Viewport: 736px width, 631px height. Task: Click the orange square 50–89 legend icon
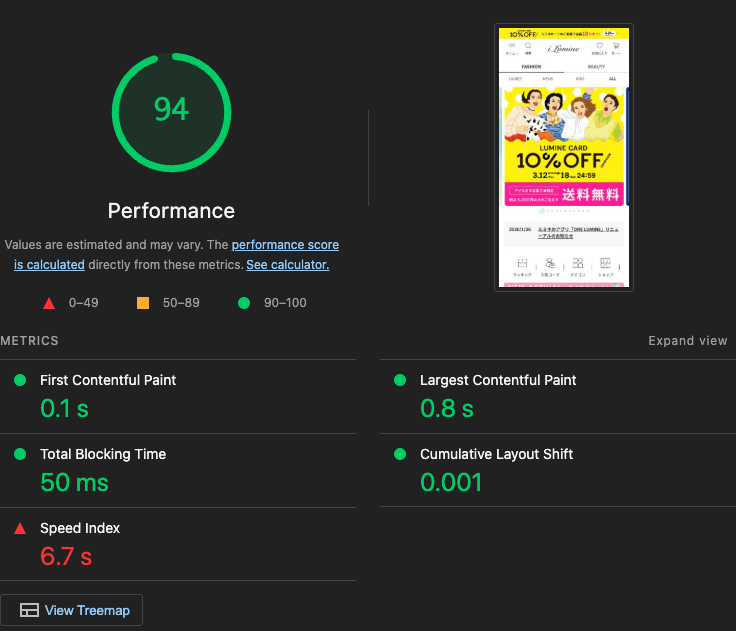[x=142, y=303]
